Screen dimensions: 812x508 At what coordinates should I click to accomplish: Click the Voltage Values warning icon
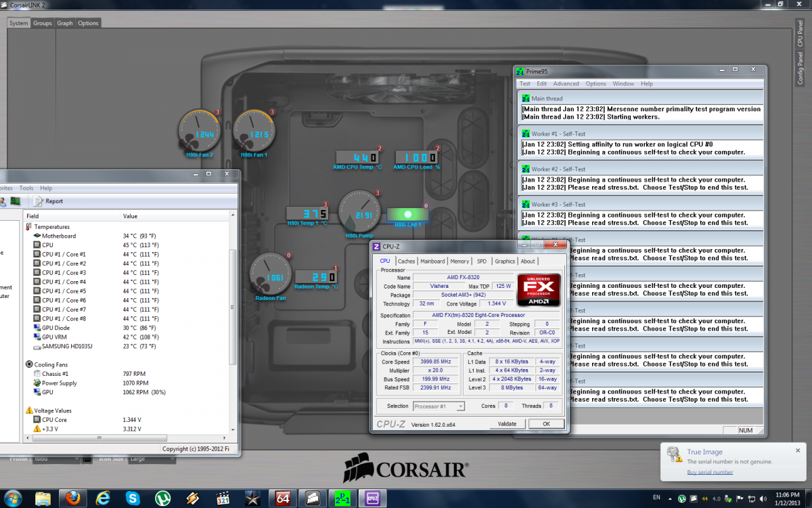[x=29, y=410]
